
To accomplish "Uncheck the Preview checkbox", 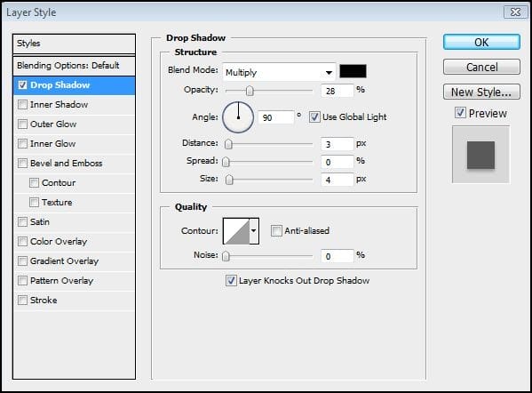I will (x=460, y=113).
